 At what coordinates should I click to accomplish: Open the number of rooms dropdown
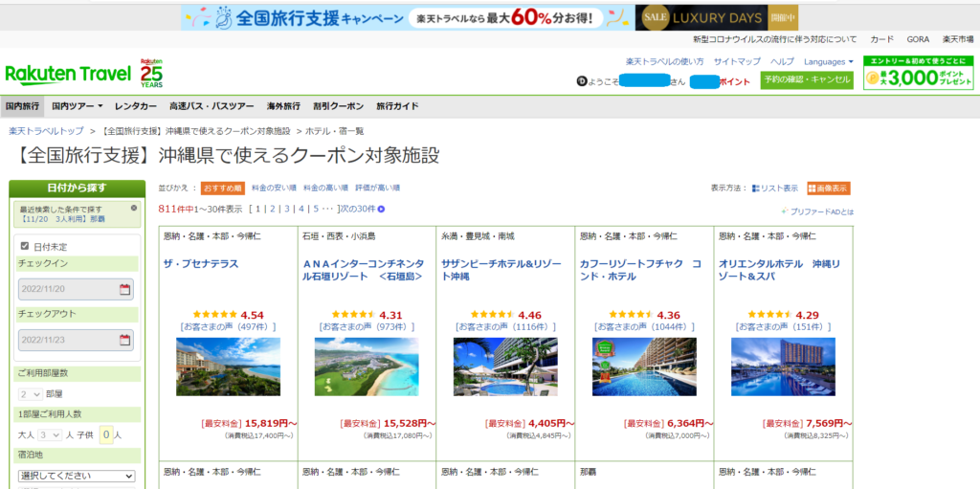coord(31,394)
